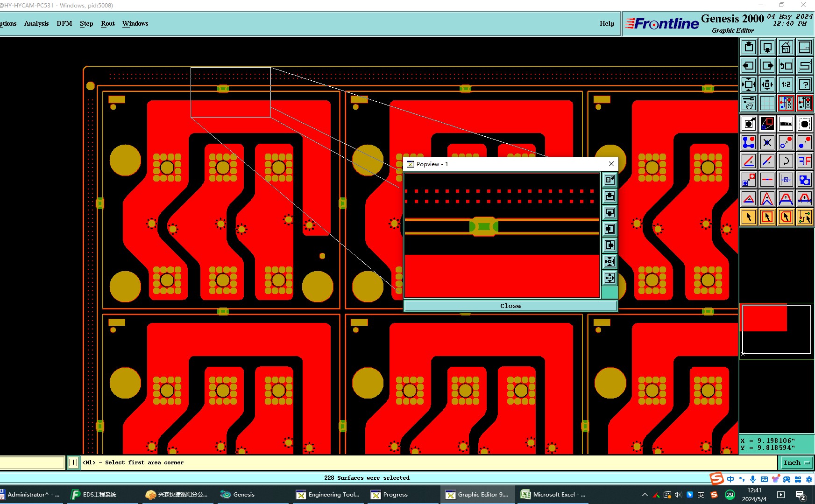Click the diagonal red-blue line break icon
This screenshot has width=815, height=504.
(x=767, y=161)
